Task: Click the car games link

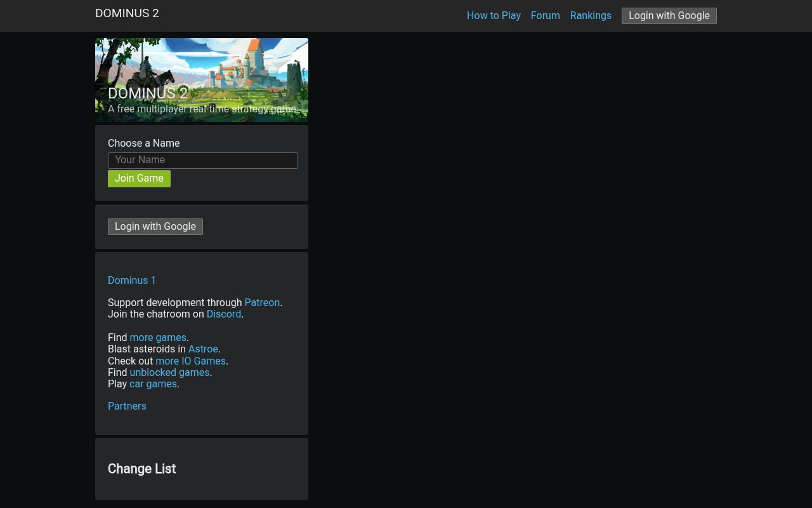Action: pos(153,384)
